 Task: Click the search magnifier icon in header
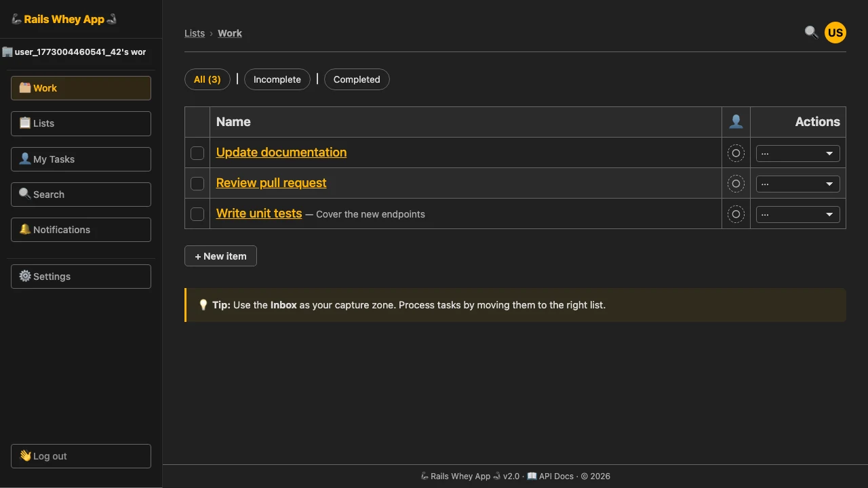pos(811,32)
